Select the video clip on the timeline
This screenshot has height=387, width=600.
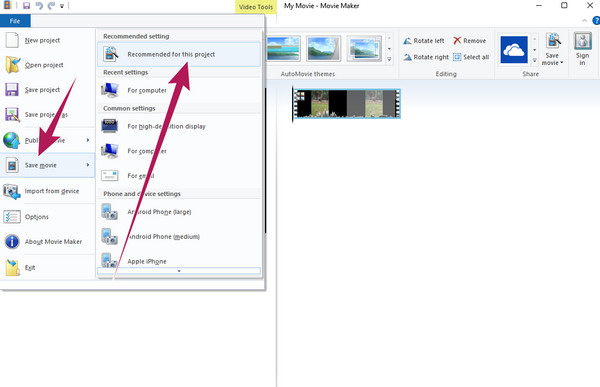[347, 103]
